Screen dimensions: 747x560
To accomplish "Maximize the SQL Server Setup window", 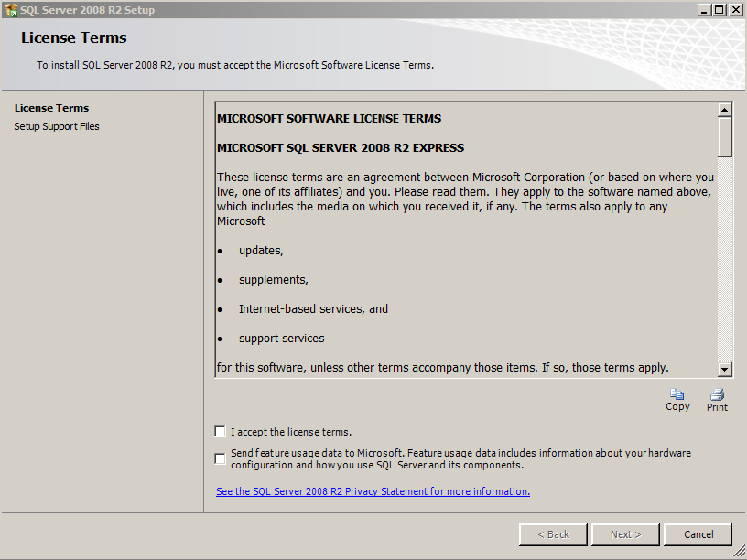I will (720, 9).
